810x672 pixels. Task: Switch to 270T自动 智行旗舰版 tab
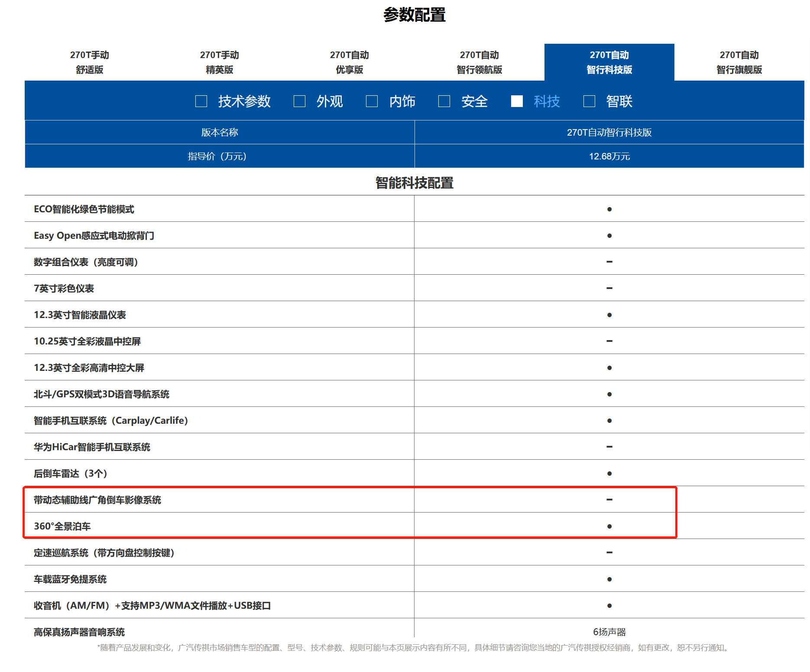click(x=739, y=62)
